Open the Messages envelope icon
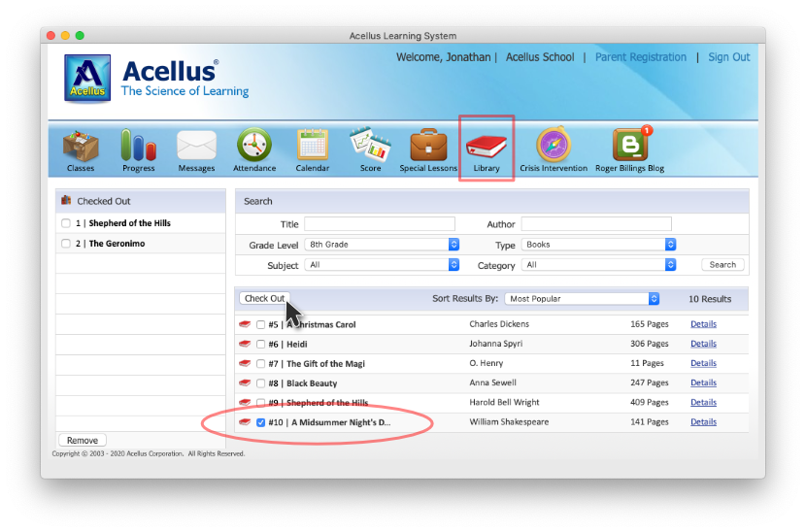The height and width of the screenshot is (532, 806). pyautogui.click(x=196, y=146)
